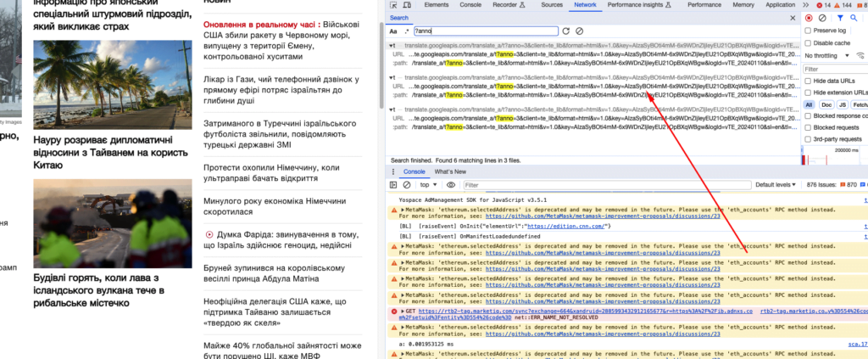Open live expression eye icon

[x=453, y=184]
